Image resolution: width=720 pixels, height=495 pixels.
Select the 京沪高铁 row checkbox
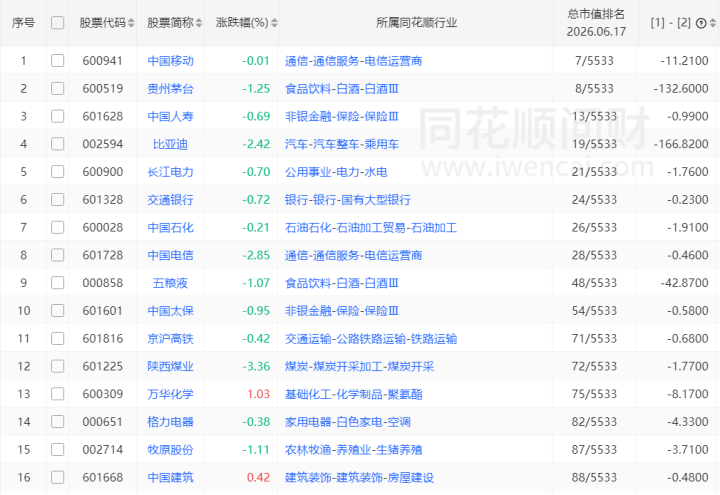point(57,338)
